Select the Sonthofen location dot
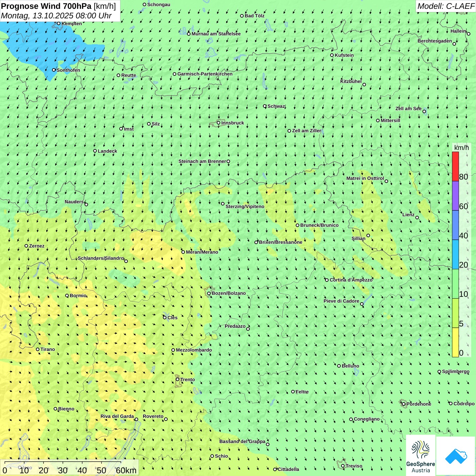Image resolution: width=476 pixels, height=476 pixels. (x=54, y=70)
